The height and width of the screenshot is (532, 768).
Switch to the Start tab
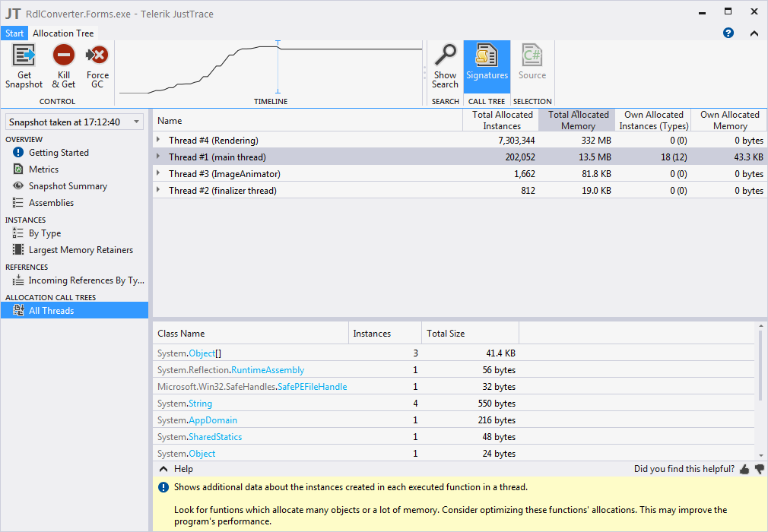[14, 33]
